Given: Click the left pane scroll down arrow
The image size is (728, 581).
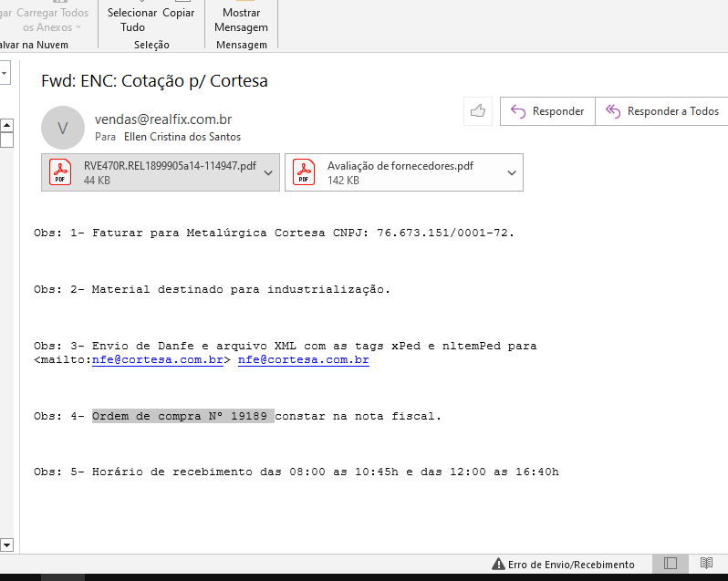Looking at the screenshot, I should pos(5,545).
